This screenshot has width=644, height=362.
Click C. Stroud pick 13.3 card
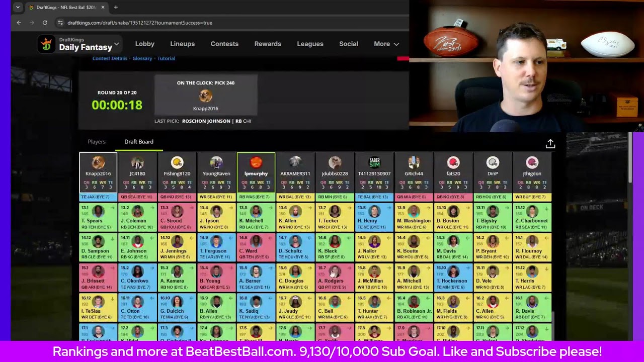[x=177, y=217]
